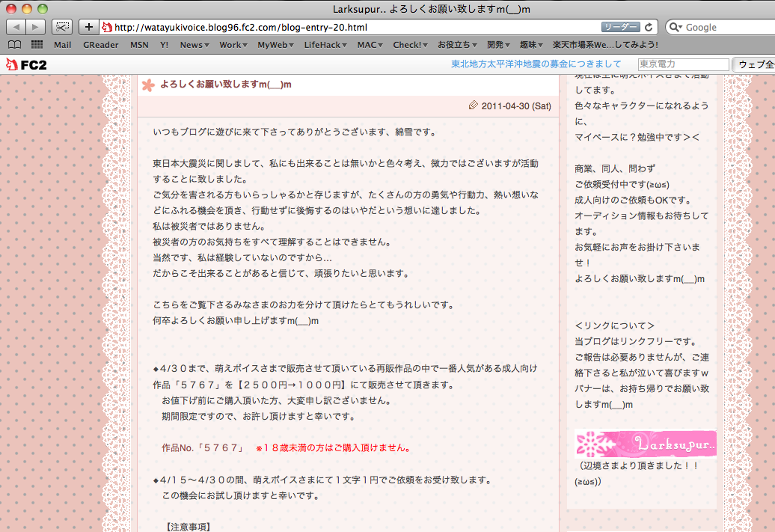The width and height of the screenshot is (775, 532).
Task: Open the Y! bookmark
Action: click(164, 45)
